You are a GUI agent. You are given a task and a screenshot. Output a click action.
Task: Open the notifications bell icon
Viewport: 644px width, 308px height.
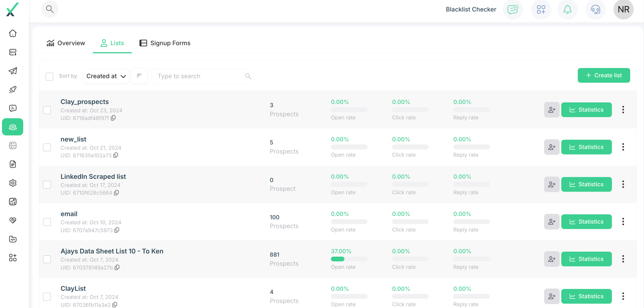click(567, 9)
